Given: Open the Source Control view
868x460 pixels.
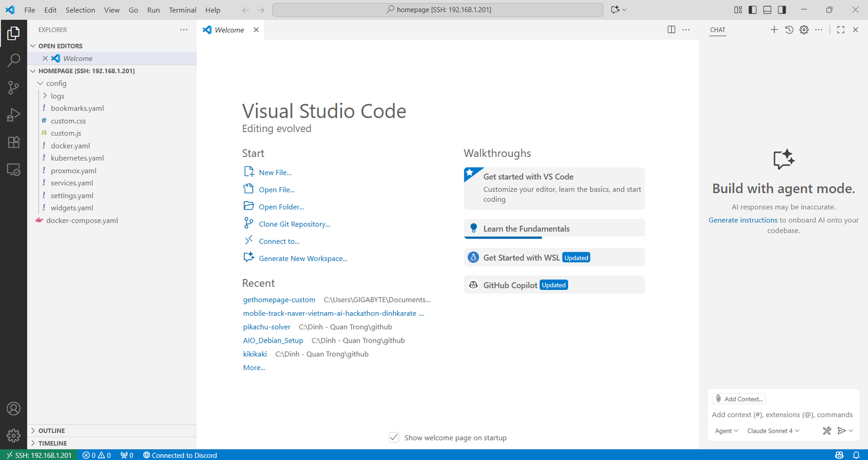Looking at the screenshot, I should [14, 87].
